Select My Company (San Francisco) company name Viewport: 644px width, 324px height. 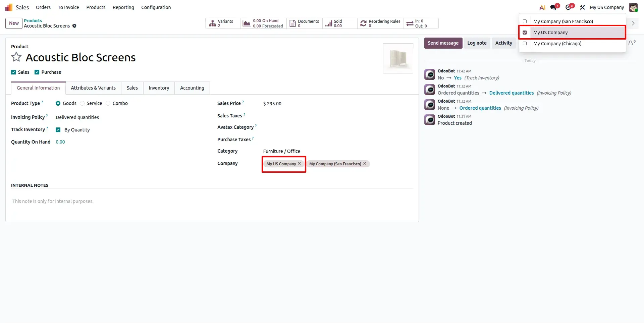point(563,21)
